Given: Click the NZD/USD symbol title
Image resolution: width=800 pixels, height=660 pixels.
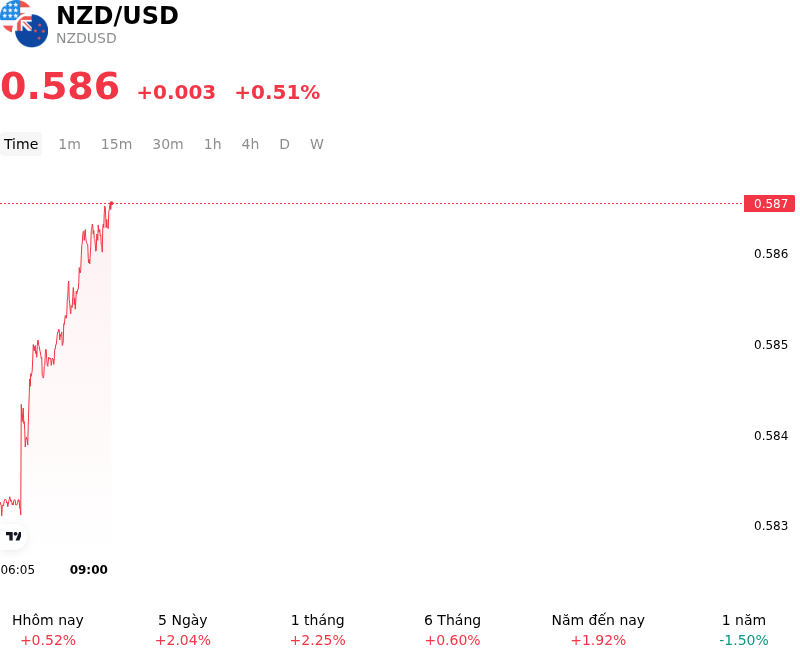Looking at the screenshot, I should tap(117, 15).
